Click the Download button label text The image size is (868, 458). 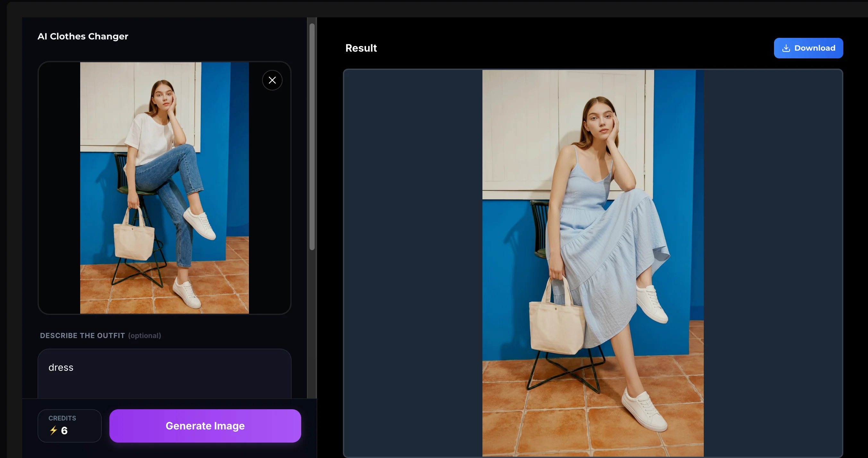[814, 48]
